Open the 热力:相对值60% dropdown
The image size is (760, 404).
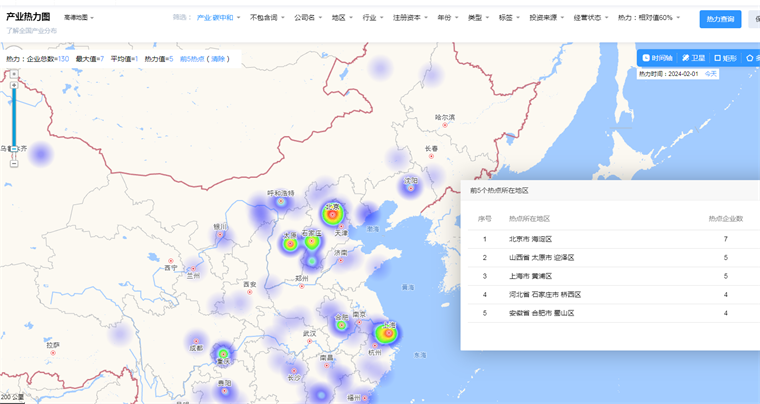649,17
